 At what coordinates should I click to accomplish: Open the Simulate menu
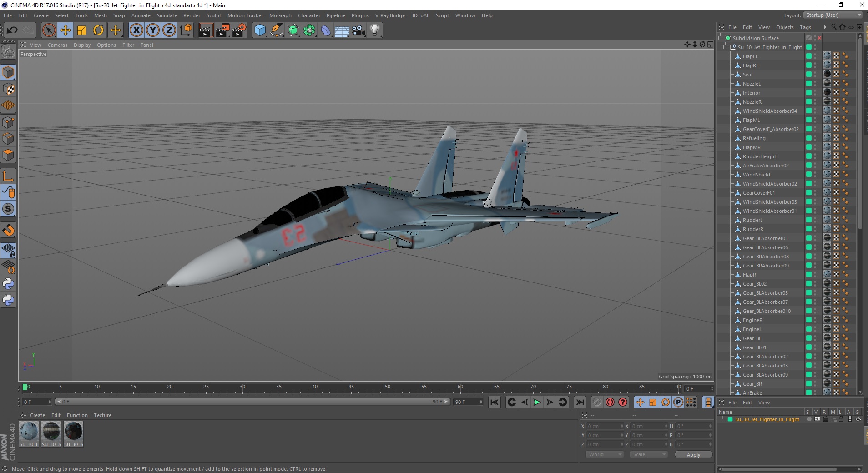point(167,15)
